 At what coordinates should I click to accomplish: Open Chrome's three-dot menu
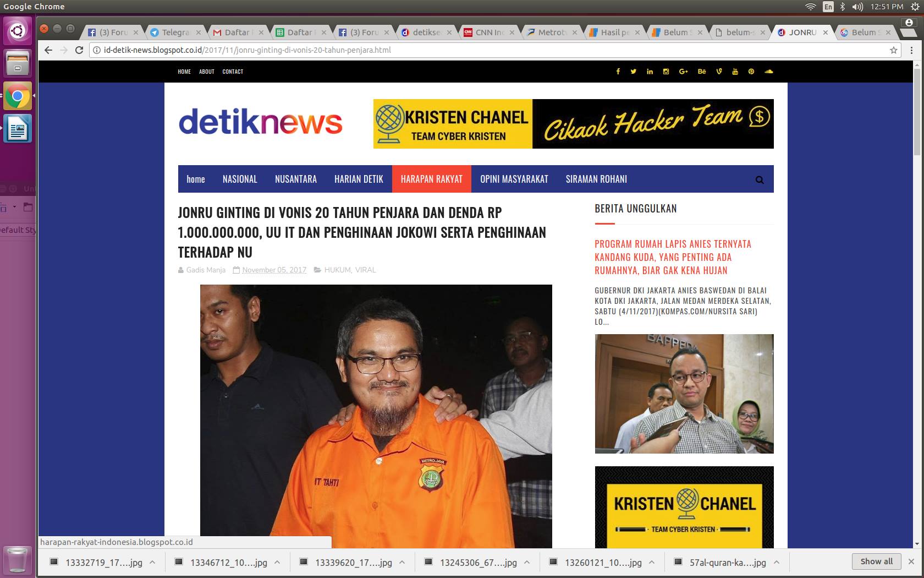[x=911, y=50]
